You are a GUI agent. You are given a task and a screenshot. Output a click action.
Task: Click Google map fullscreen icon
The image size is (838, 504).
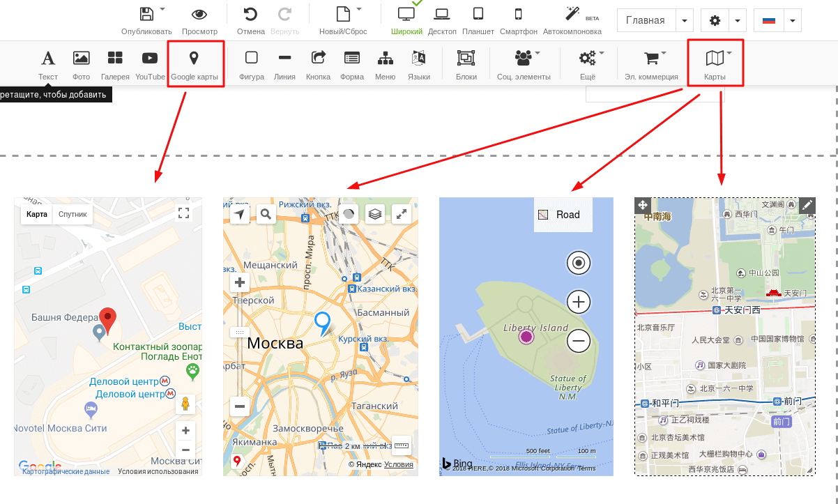tap(184, 213)
